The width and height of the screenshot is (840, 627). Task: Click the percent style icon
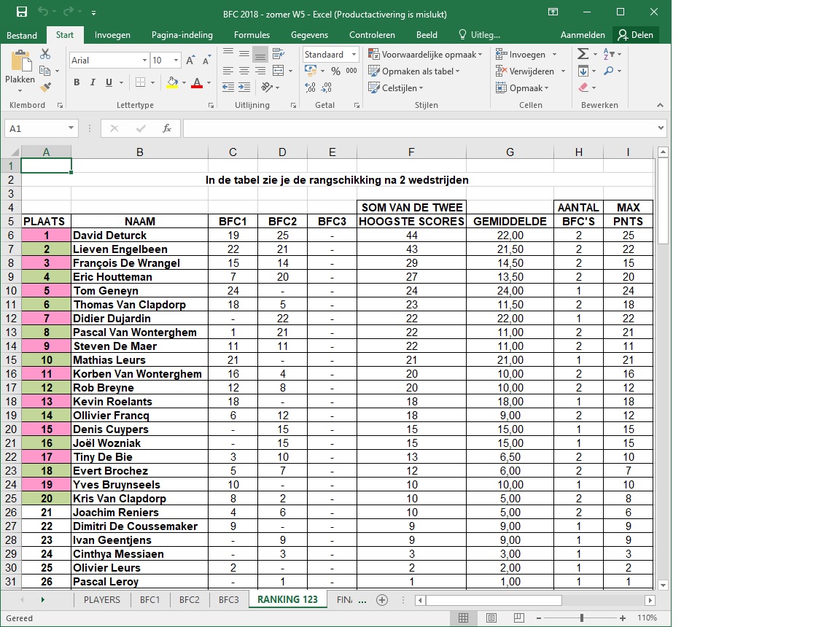click(x=335, y=71)
